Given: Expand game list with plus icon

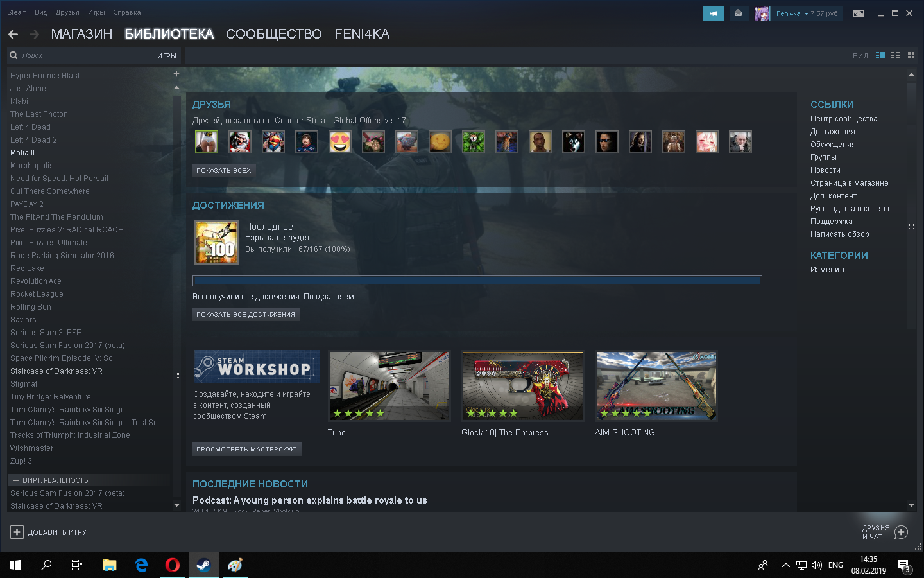Looking at the screenshot, I should pyautogui.click(x=176, y=74).
